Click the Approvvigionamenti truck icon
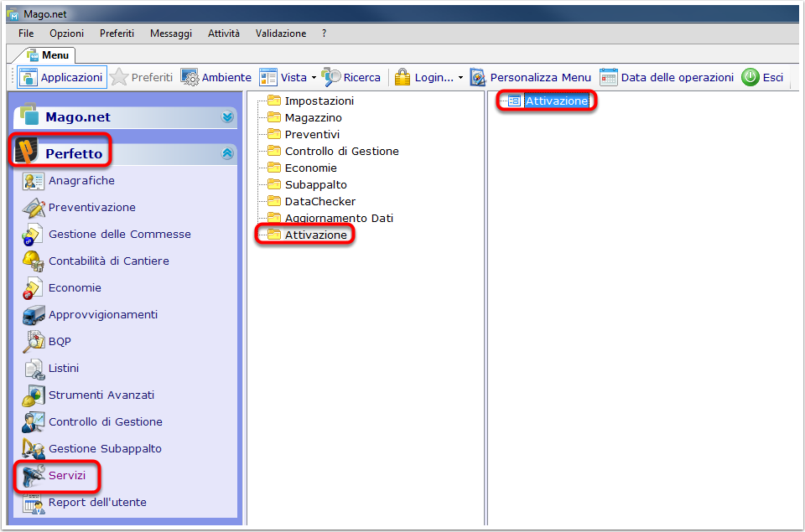The height and width of the screenshot is (532, 805). click(x=34, y=315)
